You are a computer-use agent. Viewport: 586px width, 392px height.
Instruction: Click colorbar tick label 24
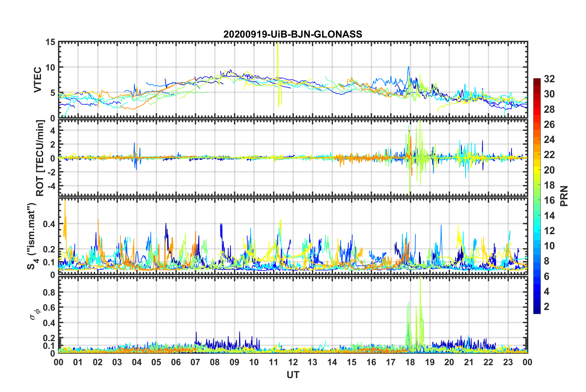click(x=549, y=140)
